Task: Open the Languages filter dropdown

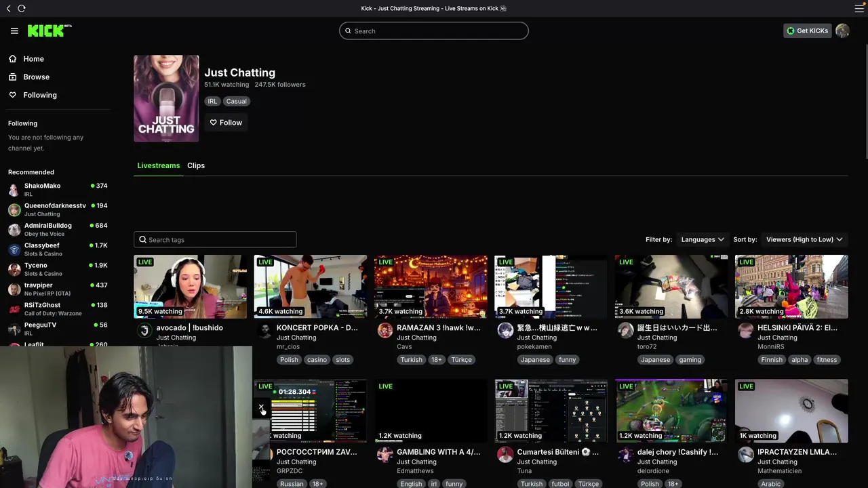Action: tap(703, 239)
